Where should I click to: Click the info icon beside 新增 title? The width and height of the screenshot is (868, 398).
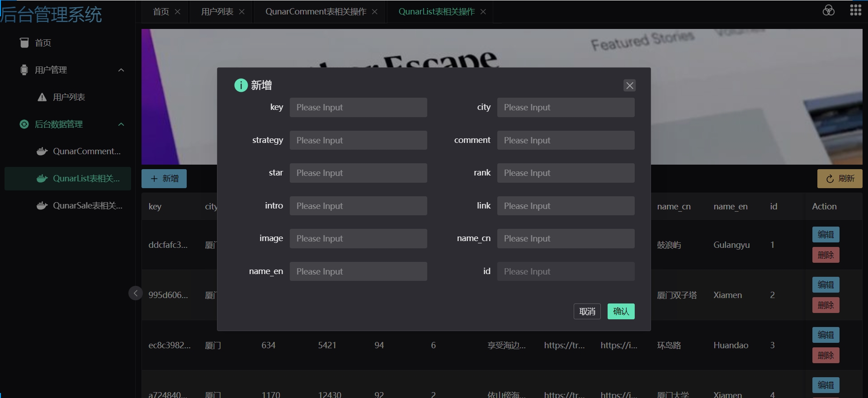click(241, 85)
